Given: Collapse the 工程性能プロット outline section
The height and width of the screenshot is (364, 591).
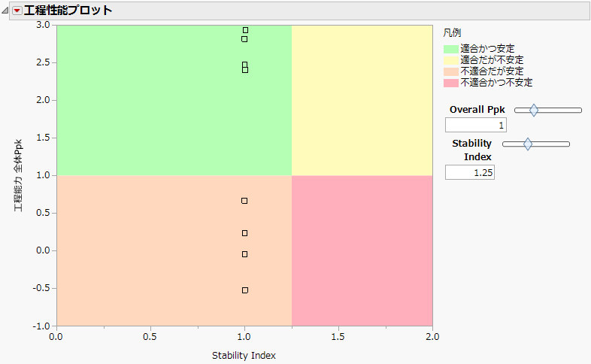Looking at the screenshot, I should (7, 11).
